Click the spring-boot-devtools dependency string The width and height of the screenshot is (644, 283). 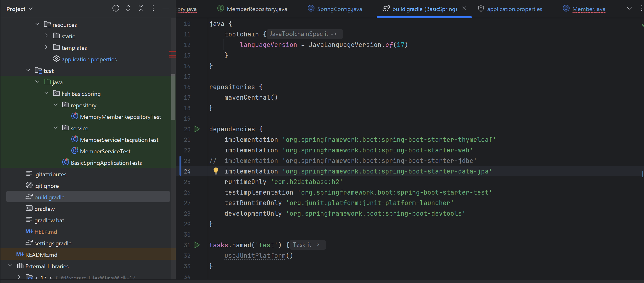tap(375, 214)
